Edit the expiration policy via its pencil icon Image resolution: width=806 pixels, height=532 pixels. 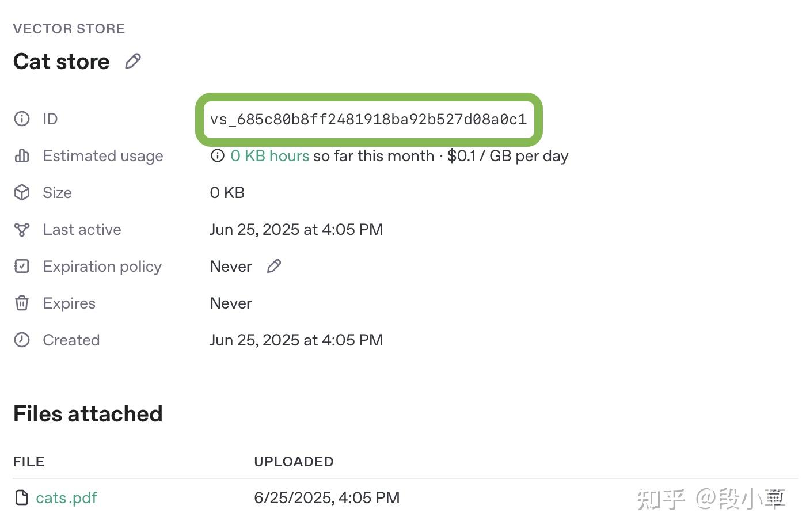(273, 266)
